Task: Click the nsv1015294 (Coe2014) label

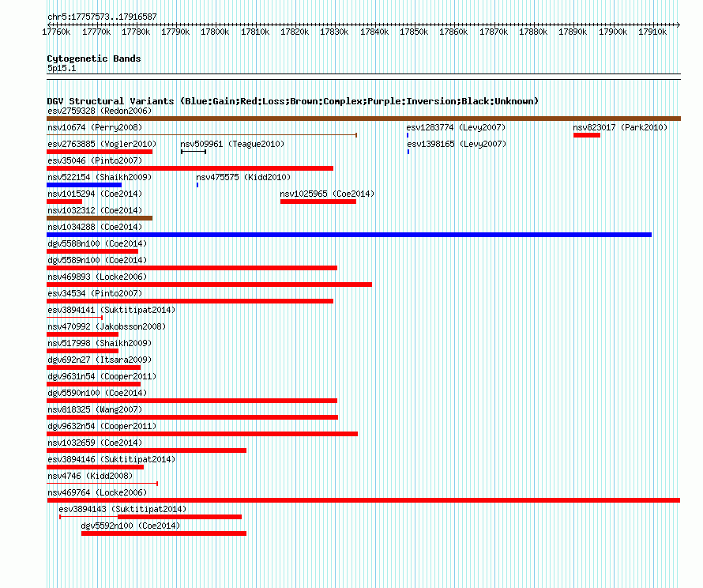Action: pos(95,194)
